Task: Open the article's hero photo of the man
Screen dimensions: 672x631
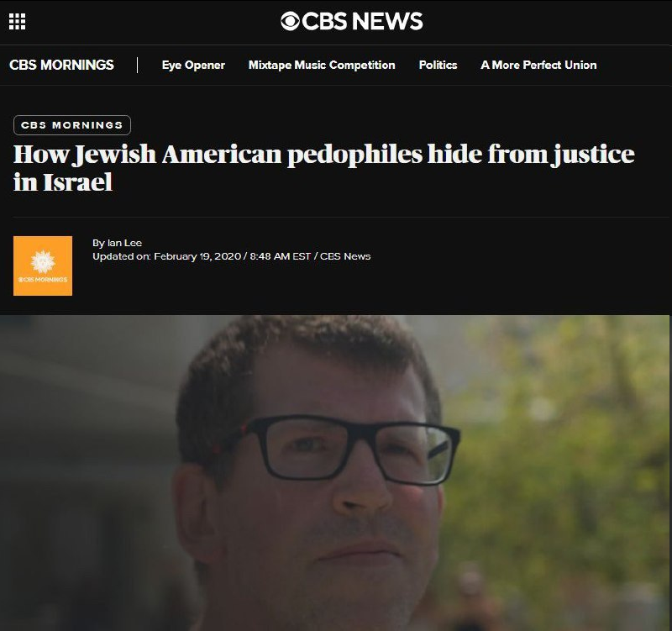Action: point(334,473)
